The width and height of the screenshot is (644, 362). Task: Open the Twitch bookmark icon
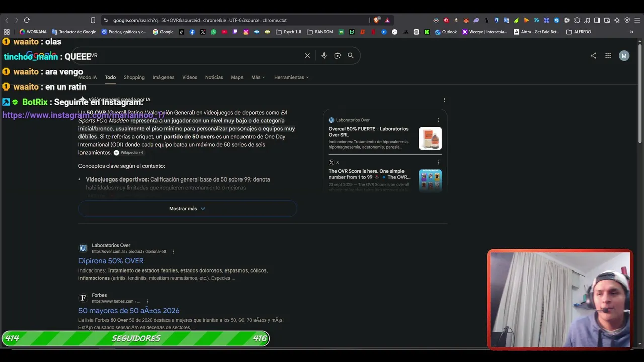click(x=235, y=32)
